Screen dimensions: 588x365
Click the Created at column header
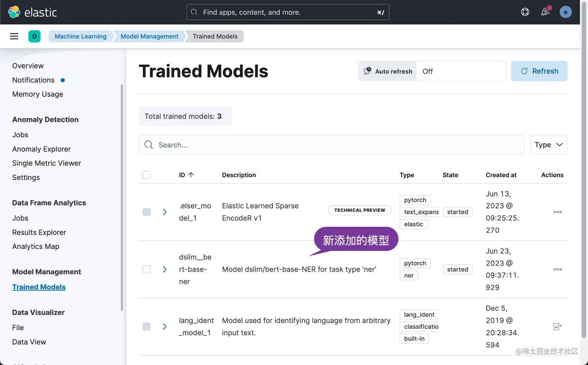[x=501, y=175]
